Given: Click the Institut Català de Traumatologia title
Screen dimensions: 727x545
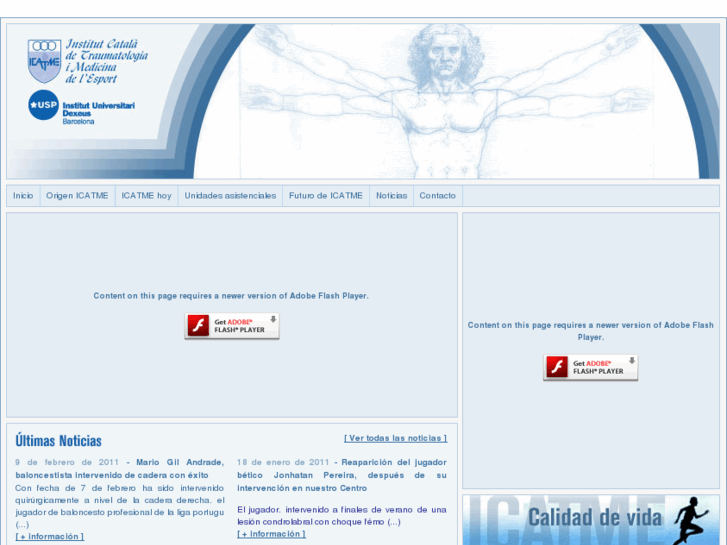Looking at the screenshot, I should (107, 62).
